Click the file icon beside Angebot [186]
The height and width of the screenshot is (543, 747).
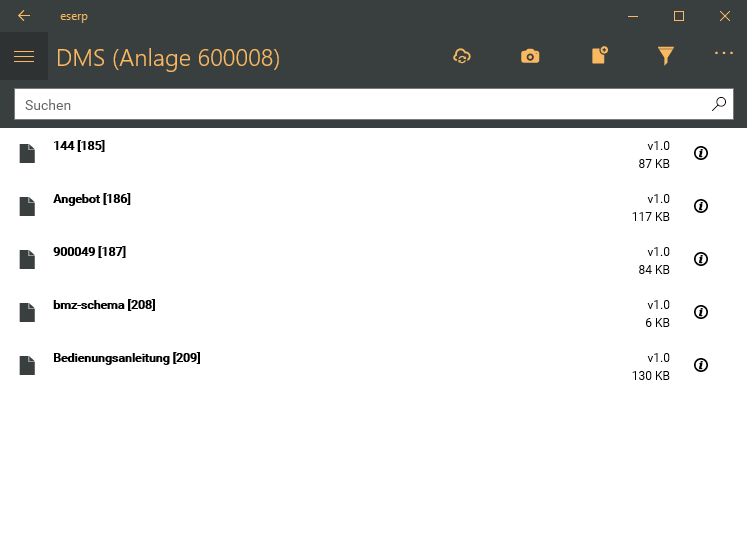27,206
